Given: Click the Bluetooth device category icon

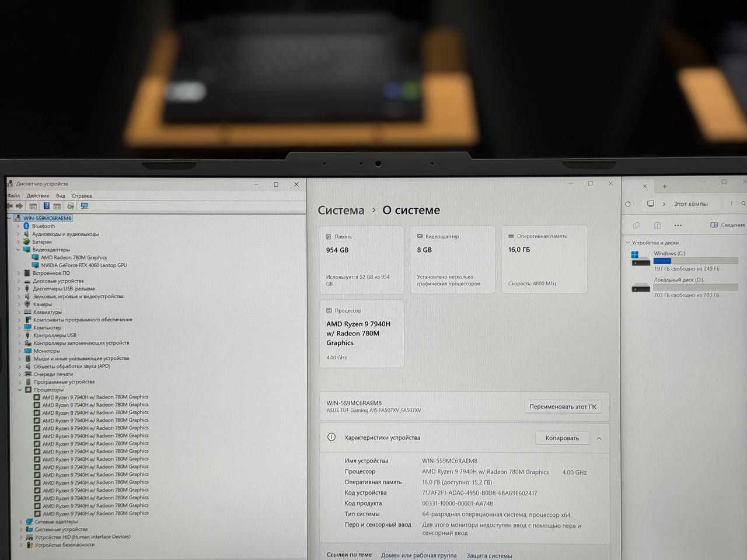Looking at the screenshot, I should [x=26, y=226].
